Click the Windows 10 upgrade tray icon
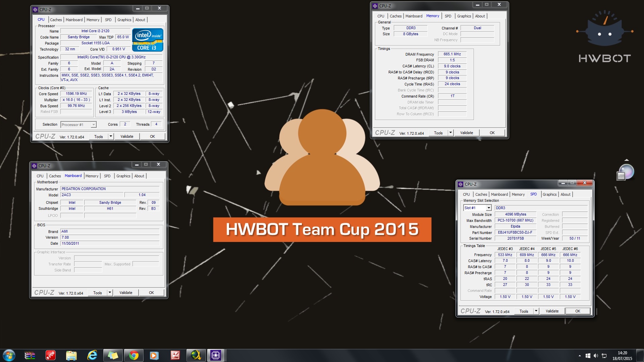Screen dimensions: 644x362 tap(588, 356)
